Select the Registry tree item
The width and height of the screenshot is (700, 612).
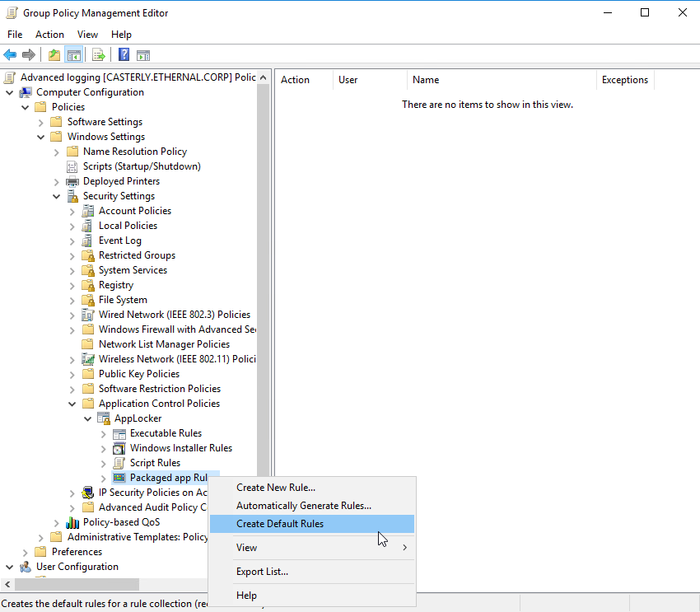coord(115,285)
